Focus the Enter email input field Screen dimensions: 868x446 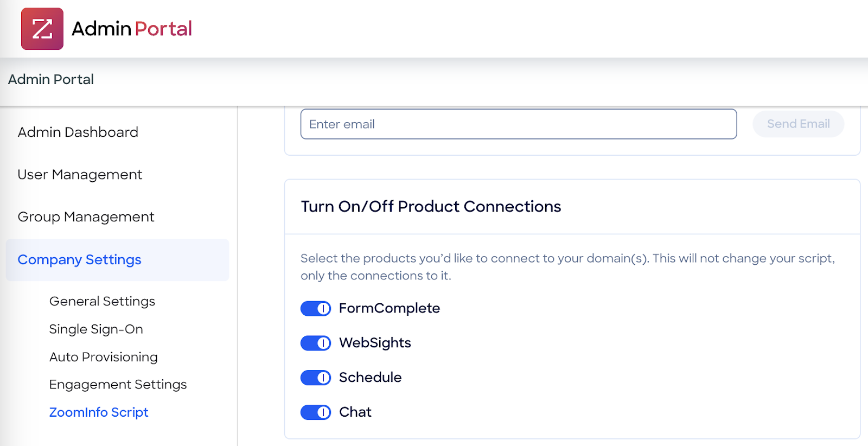coord(518,124)
